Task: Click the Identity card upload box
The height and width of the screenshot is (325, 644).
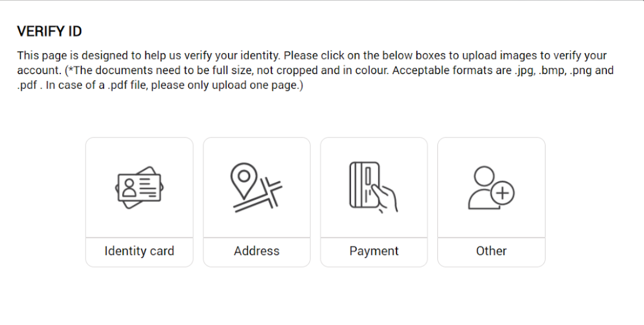Action: (139, 202)
